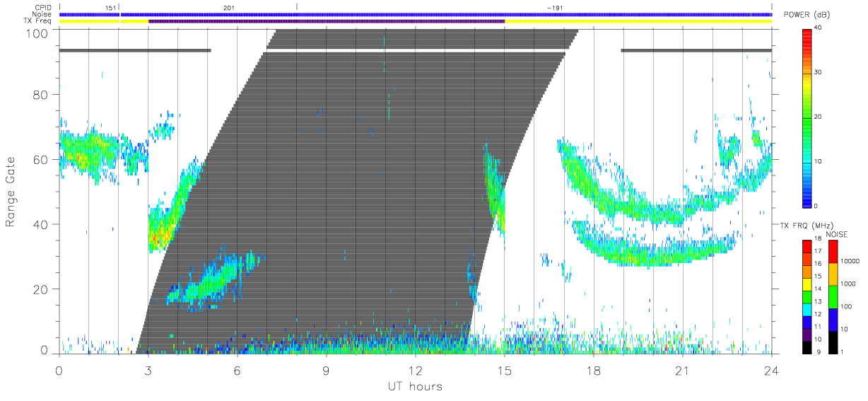Click UT hours axis tick "15"
This screenshot has height=401, width=868.
[x=505, y=370]
